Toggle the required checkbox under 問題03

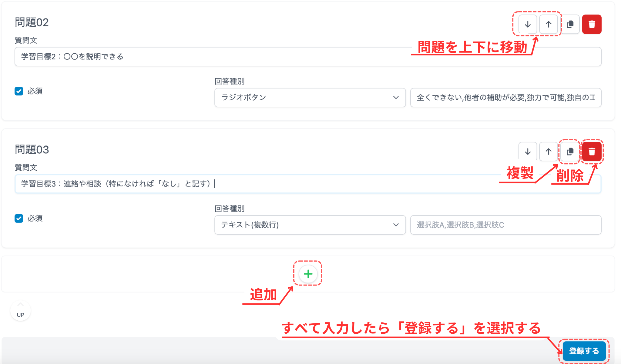pos(19,219)
